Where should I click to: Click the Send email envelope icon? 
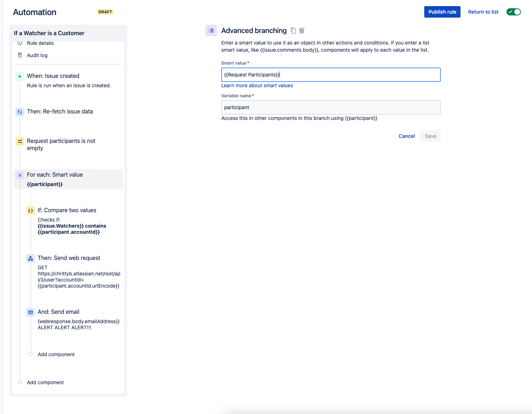click(x=31, y=312)
